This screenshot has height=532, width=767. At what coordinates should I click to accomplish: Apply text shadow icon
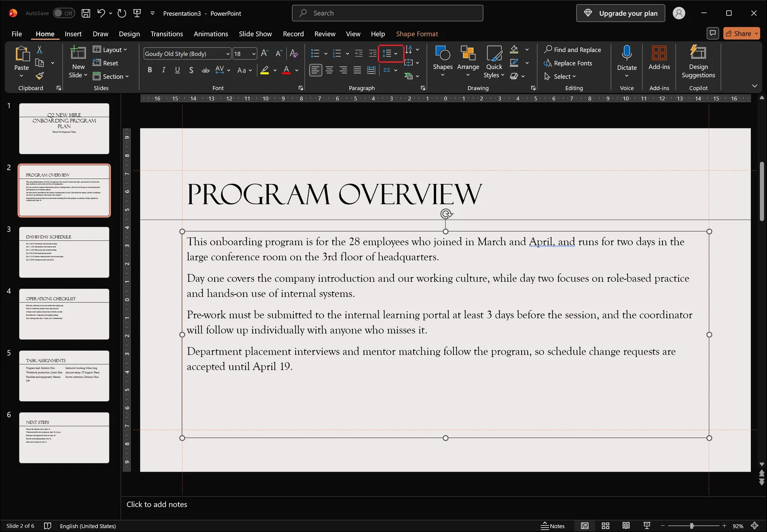pos(191,70)
